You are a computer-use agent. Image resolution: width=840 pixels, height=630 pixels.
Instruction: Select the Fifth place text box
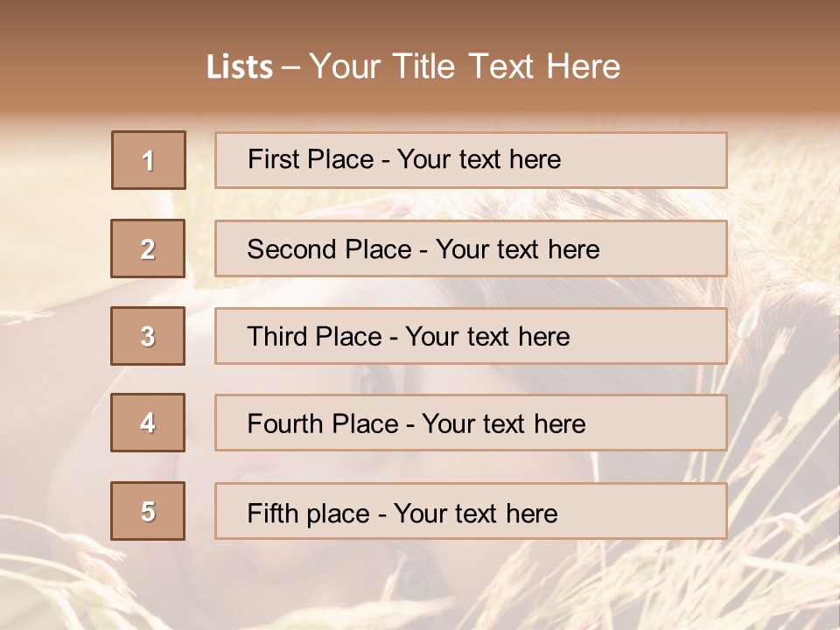click(x=471, y=511)
